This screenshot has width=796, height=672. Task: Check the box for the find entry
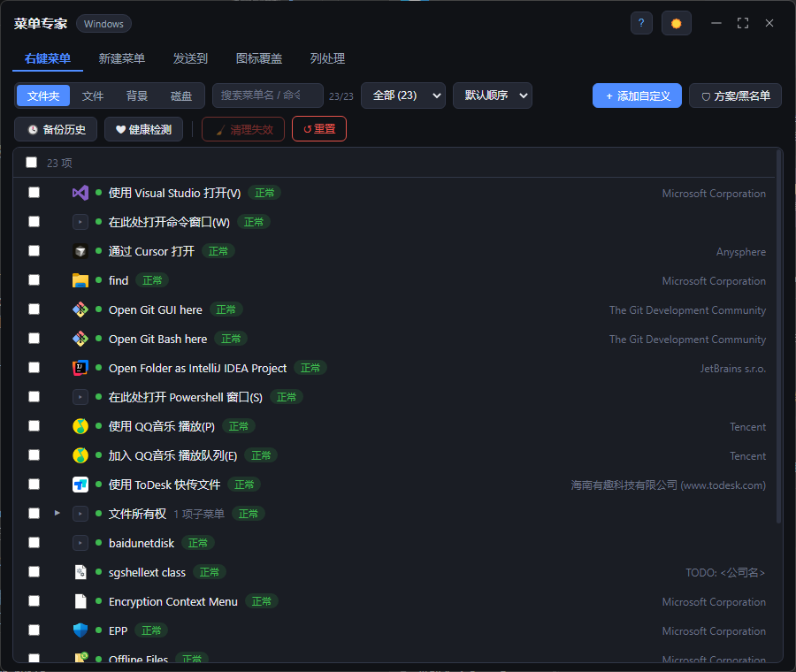[34, 280]
